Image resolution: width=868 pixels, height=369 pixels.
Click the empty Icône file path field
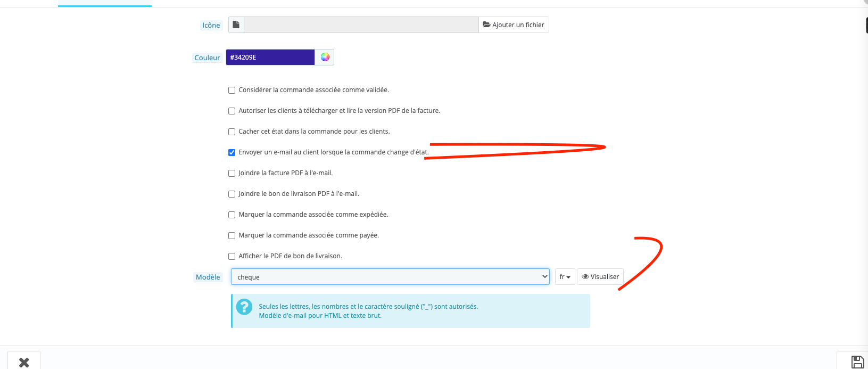point(361,24)
